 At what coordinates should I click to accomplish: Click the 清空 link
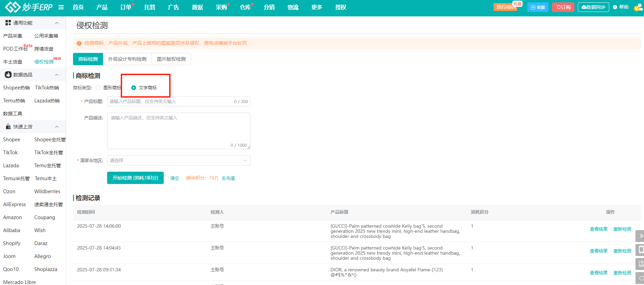(x=175, y=178)
